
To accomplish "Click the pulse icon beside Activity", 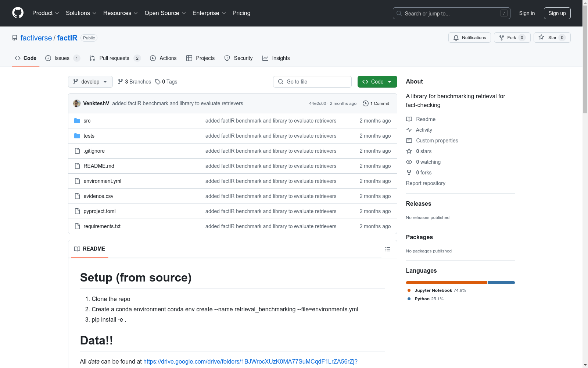I will click(x=409, y=130).
